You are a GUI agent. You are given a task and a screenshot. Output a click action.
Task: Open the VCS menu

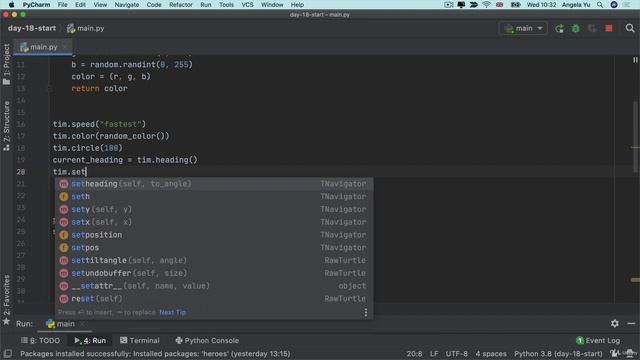(x=247, y=5)
